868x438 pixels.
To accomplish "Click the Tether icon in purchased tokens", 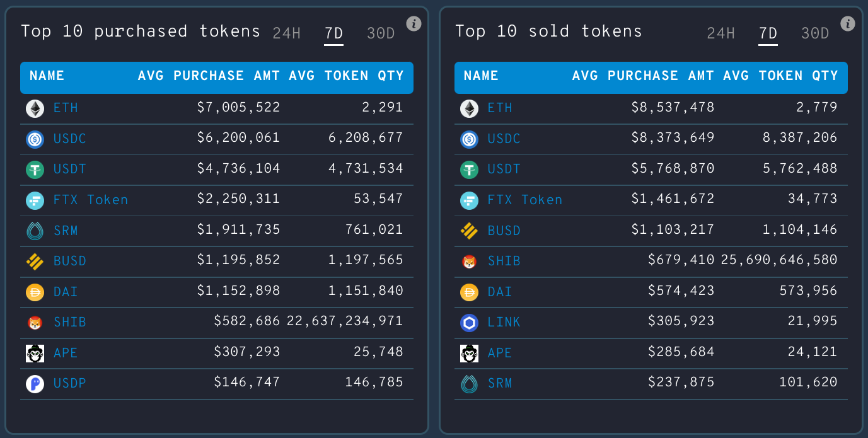I will [35, 170].
